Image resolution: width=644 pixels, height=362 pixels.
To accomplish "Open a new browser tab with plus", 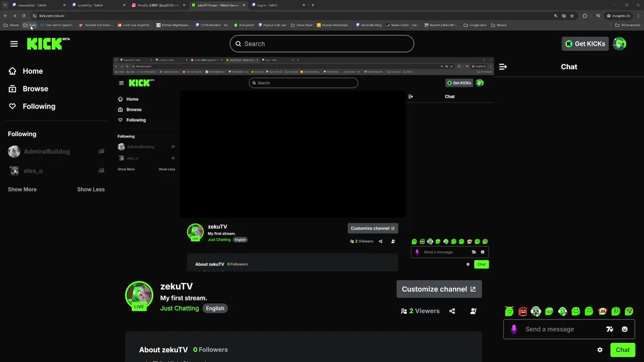I will click(313, 5).
